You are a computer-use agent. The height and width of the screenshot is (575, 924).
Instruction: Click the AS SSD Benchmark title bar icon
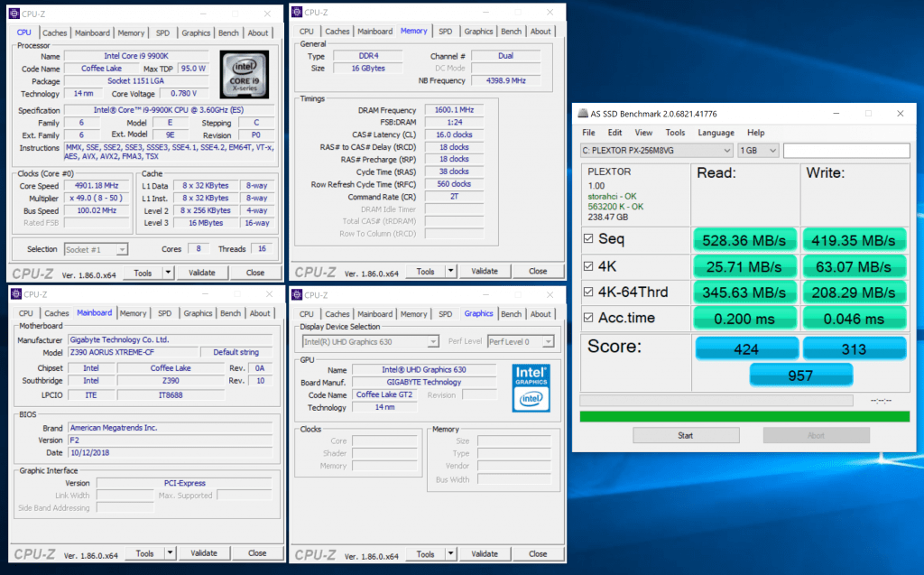pos(583,113)
